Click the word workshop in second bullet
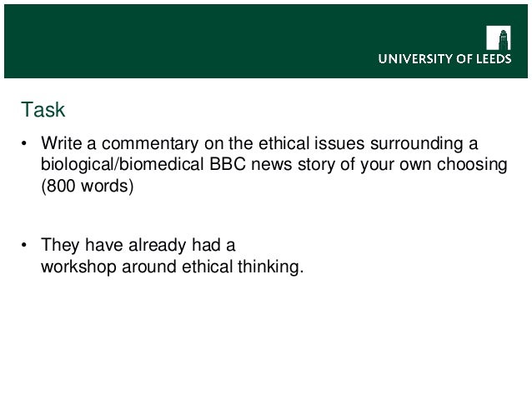The height and width of the screenshot is (399, 532). 78,267
